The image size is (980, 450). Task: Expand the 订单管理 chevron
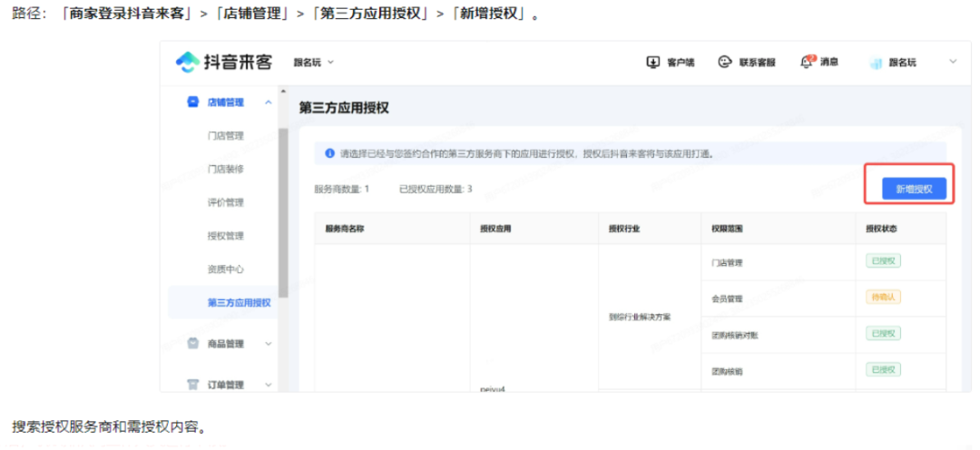pyautogui.click(x=268, y=385)
